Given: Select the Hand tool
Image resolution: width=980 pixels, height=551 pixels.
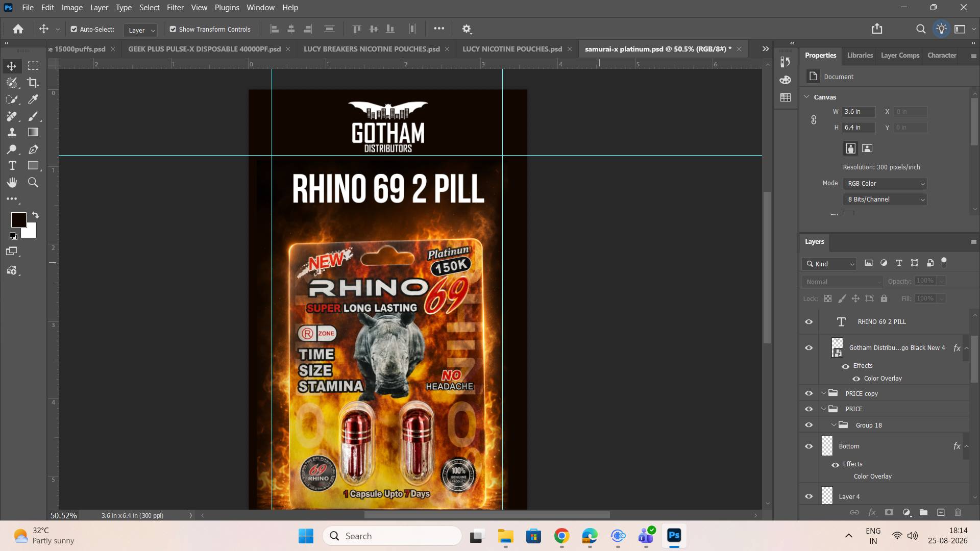Looking at the screenshot, I should (12, 183).
